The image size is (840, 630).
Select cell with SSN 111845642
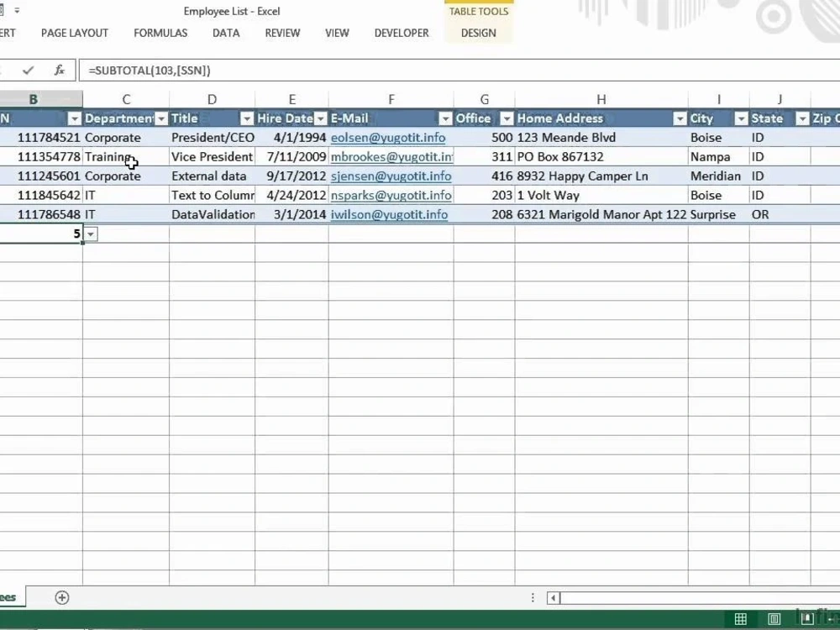41,196
